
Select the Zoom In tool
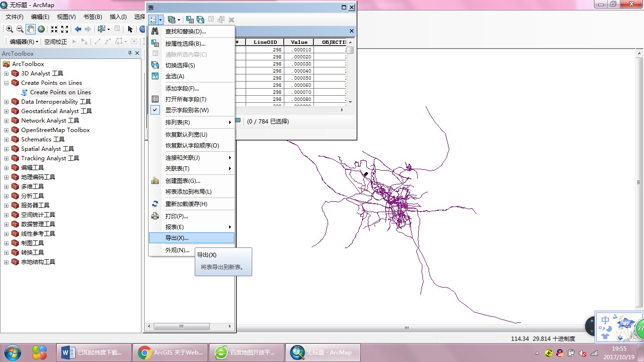9,29
